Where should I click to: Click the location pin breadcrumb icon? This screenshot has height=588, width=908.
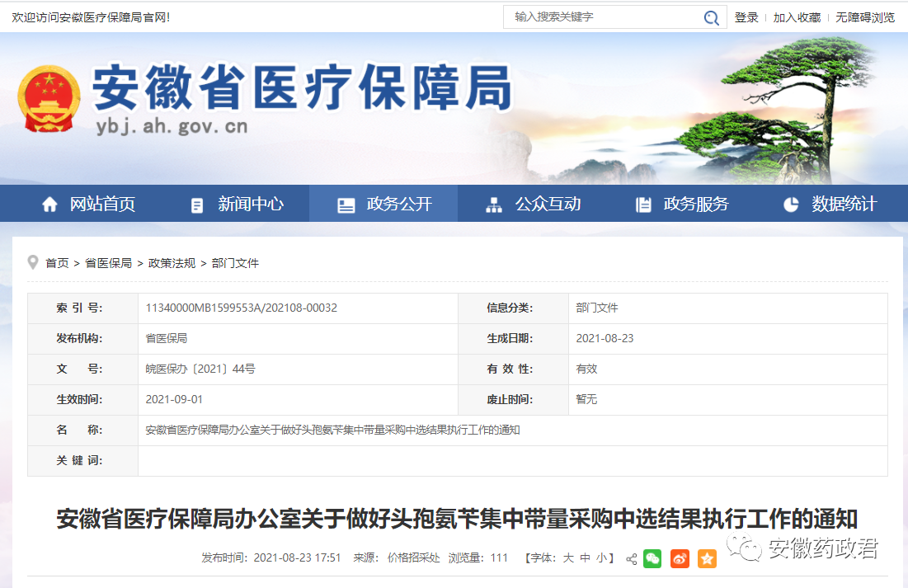[x=33, y=262]
